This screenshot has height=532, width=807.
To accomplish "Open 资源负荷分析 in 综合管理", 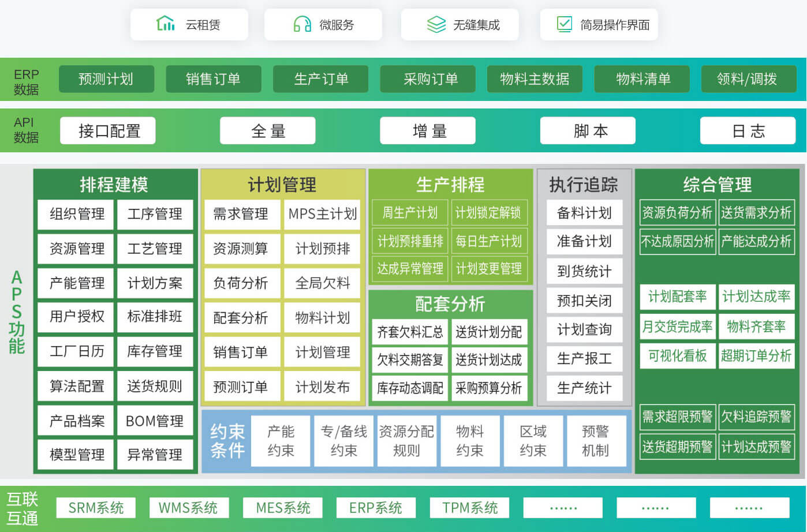I will (677, 212).
